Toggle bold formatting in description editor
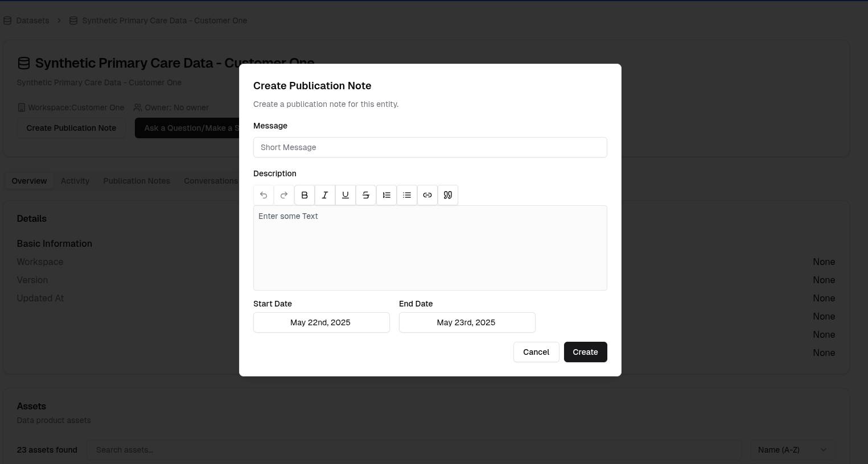 tap(305, 195)
